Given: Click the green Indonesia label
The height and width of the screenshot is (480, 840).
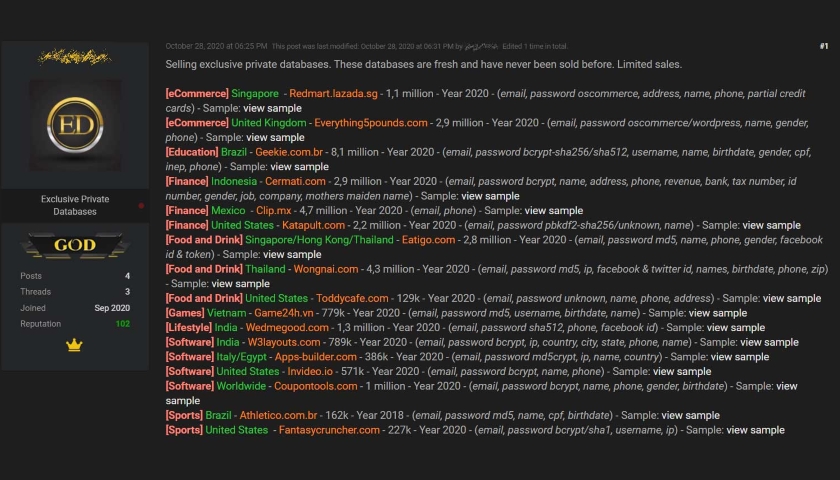Looking at the screenshot, I should pos(234,182).
